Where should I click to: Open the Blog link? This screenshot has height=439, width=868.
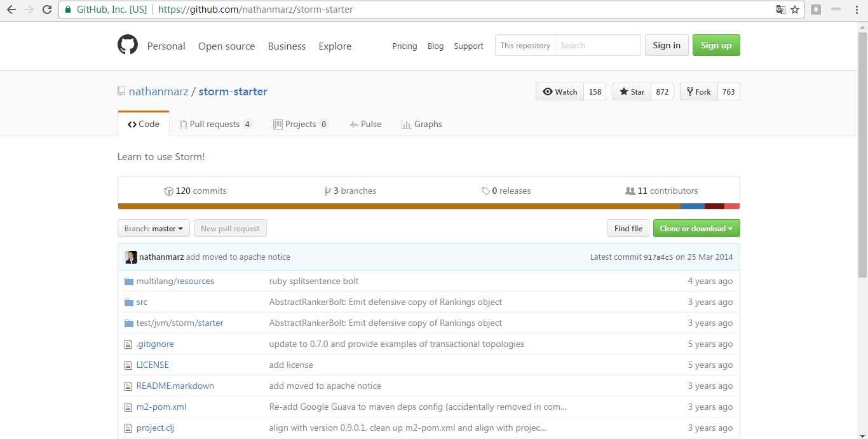(x=436, y=46)
